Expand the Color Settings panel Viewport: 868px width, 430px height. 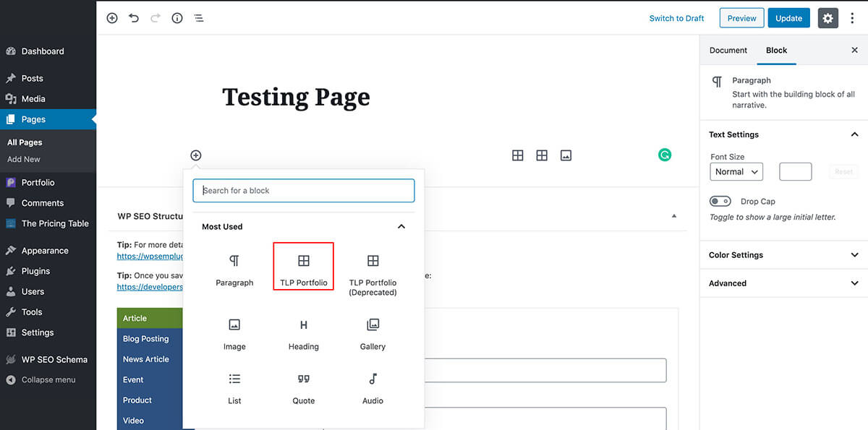coord(784,255)
